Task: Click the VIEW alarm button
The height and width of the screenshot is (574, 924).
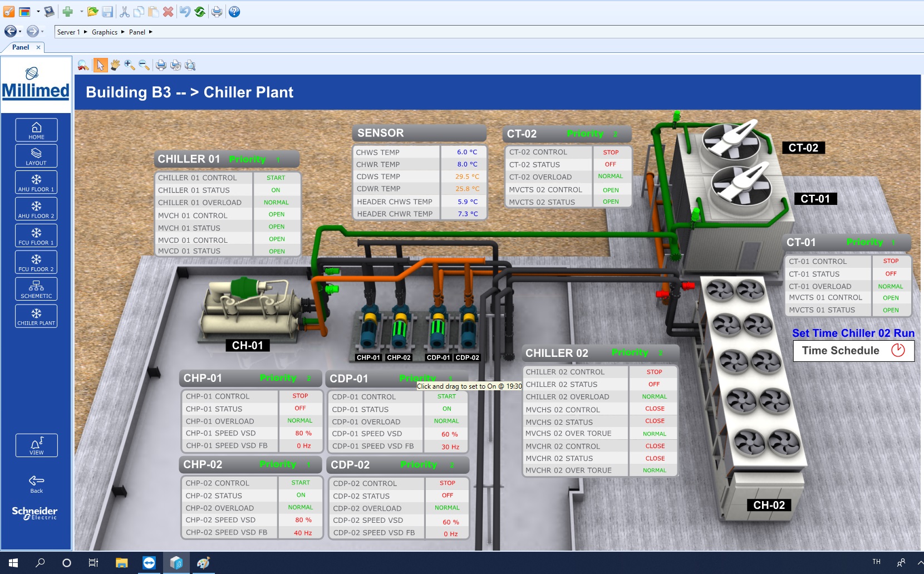Action: [x=36, y=445]
